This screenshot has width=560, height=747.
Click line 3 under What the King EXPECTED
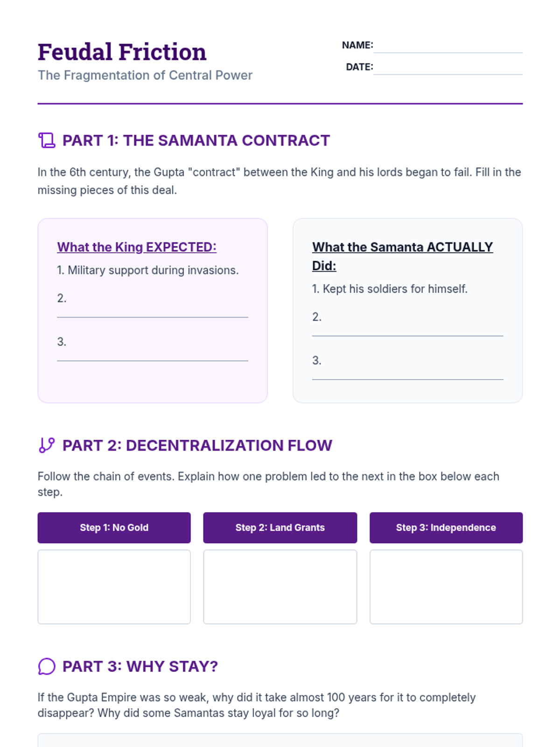tap(152, 352)
